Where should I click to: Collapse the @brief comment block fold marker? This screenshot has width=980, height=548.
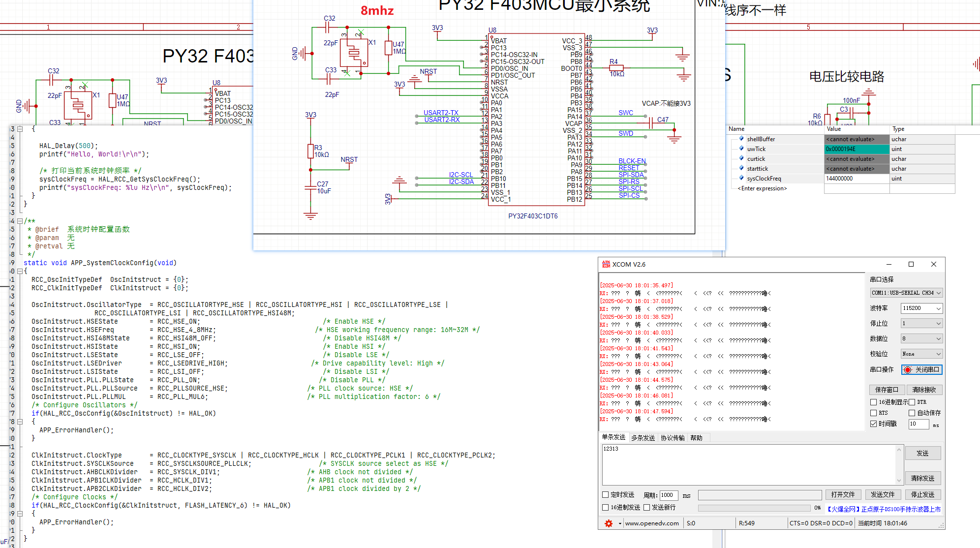click(x=20, y=221)
